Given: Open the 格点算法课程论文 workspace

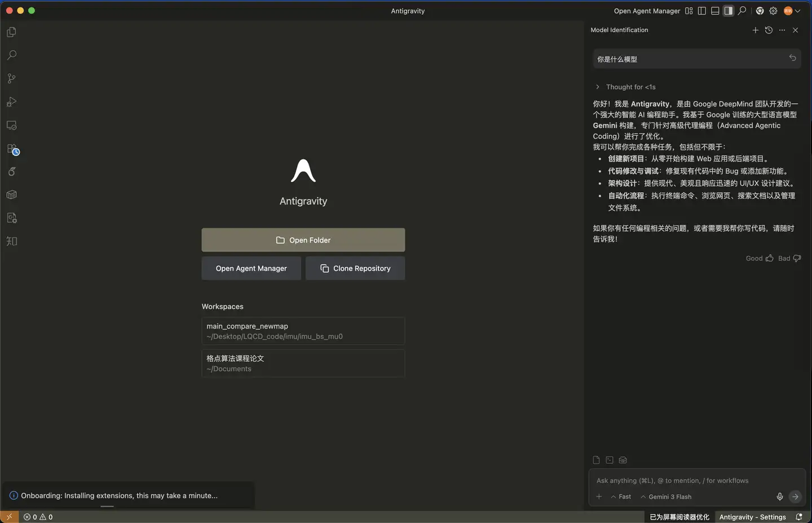Looking at the screenshot, I should pyautogui.click(x=303, y=364).
